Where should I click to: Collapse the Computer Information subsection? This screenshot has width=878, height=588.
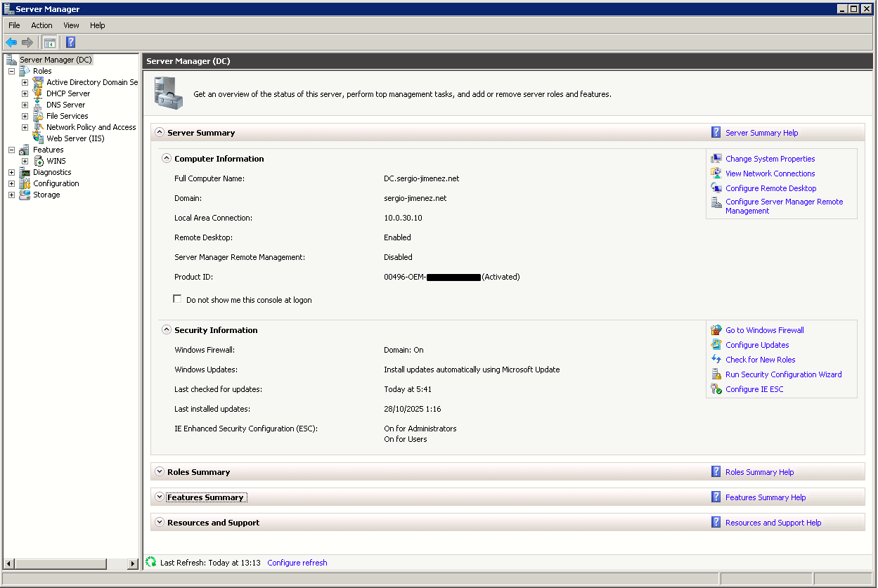[x=167, y=159]
